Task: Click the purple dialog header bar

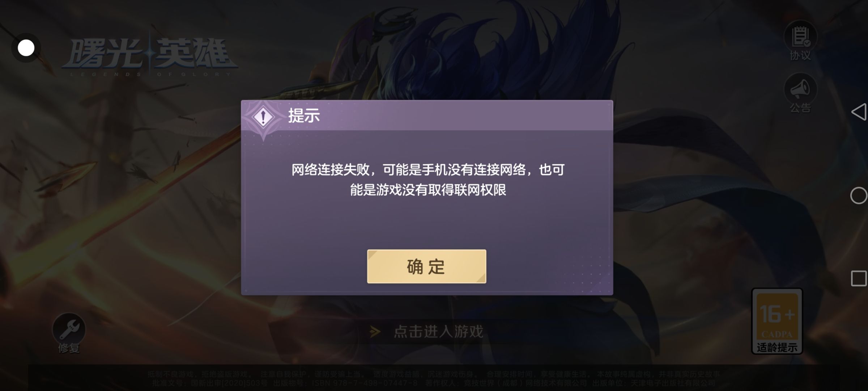Action: (x=427, y=115)
